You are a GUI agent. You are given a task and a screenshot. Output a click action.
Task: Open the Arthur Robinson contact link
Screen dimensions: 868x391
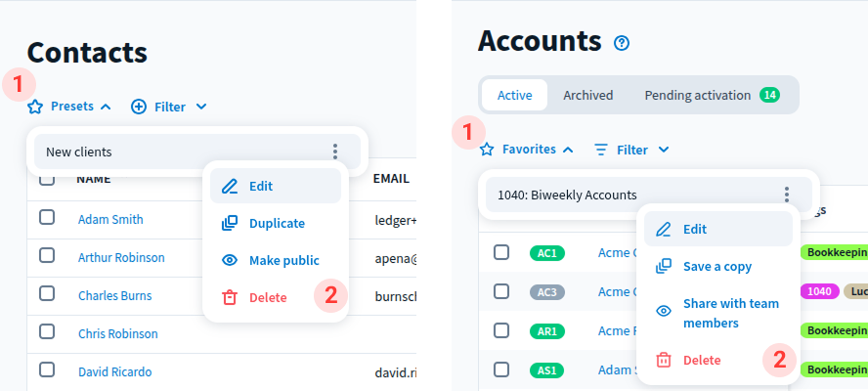tap(121, 258)
